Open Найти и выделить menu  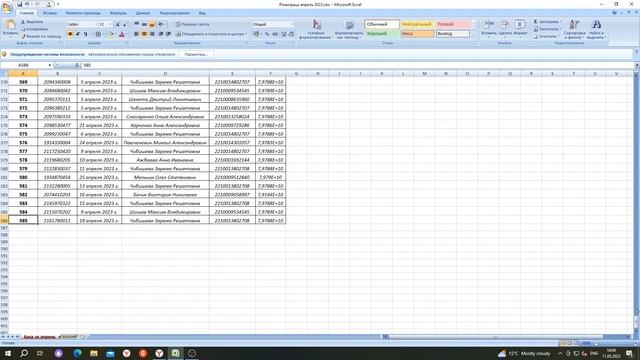[596, 29]
